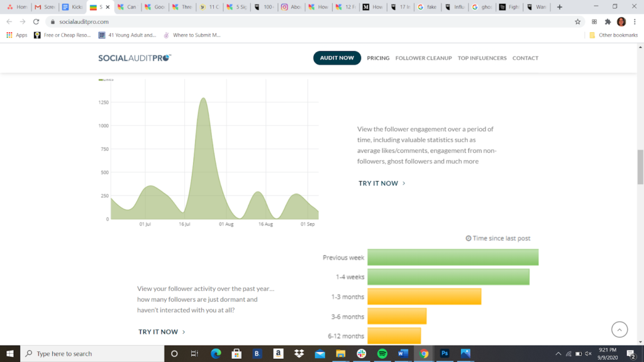The width and height of the screenshot is (644, 362).
Task: Mute system volume via the speaker icon
Action: tap(588, 354)
